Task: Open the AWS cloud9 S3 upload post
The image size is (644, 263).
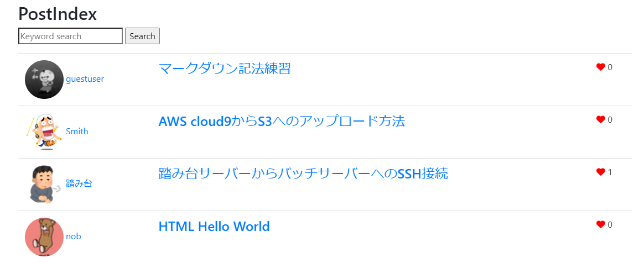Action: [282, 121]
